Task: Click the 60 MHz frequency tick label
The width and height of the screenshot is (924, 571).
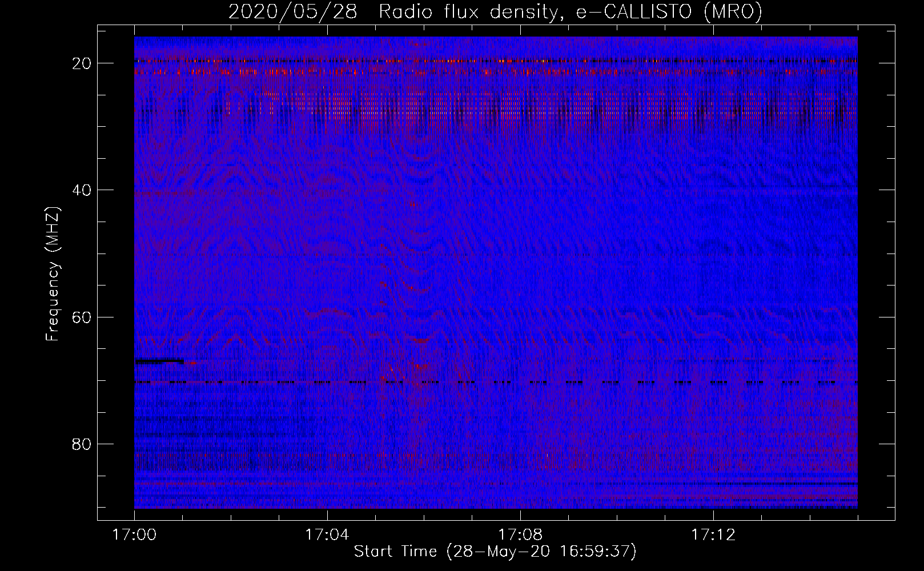Action: click(x=82, y=317)
